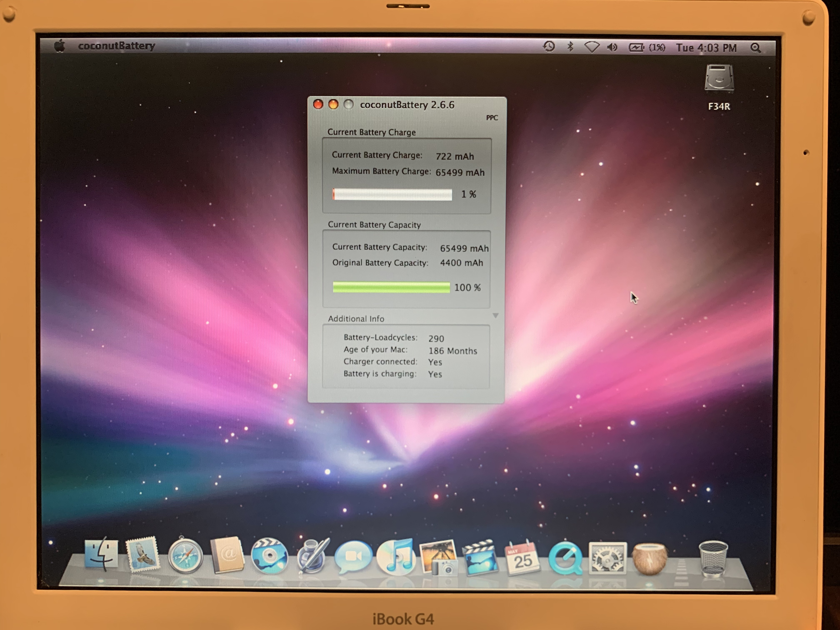840x630 pixels.
Task: Open iCal calendar in Dock
Action: tap(522, 558)
